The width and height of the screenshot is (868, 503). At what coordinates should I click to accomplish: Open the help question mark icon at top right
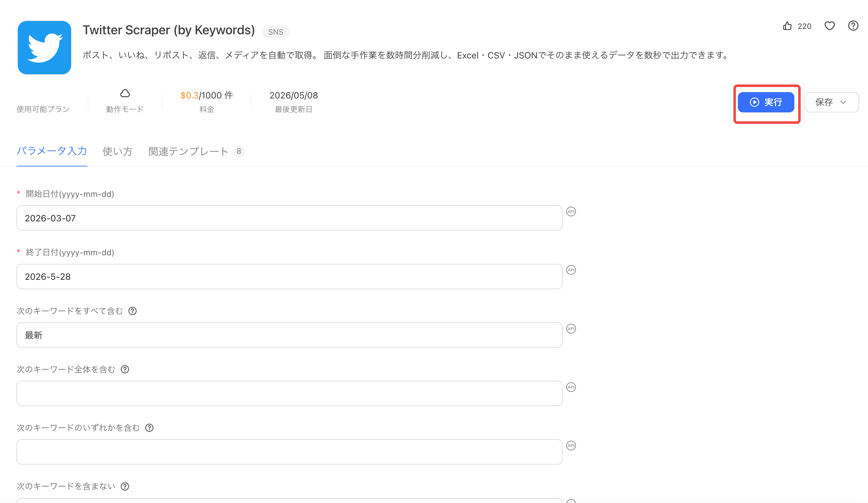[x=853, y=26]
